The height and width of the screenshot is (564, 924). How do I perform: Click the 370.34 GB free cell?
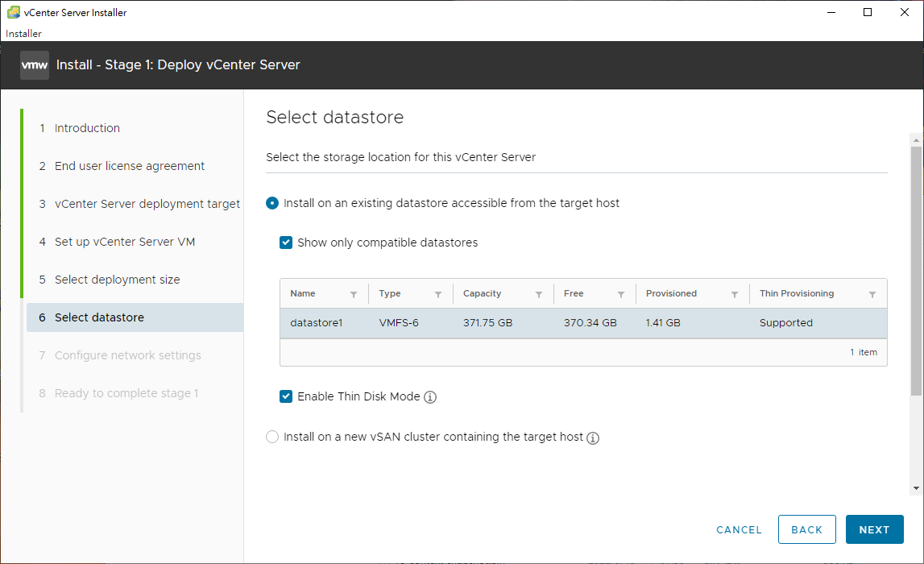pyautogui.click(x=590, y=323)
